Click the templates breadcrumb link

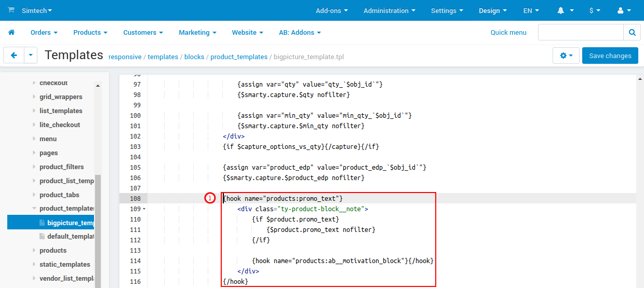163,57
